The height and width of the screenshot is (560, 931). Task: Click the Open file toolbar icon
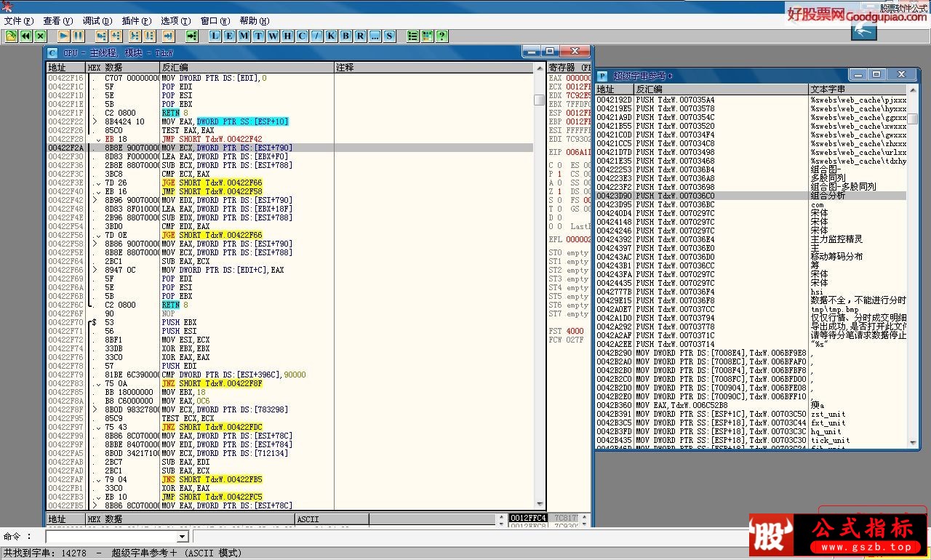(x=11, y=36)
